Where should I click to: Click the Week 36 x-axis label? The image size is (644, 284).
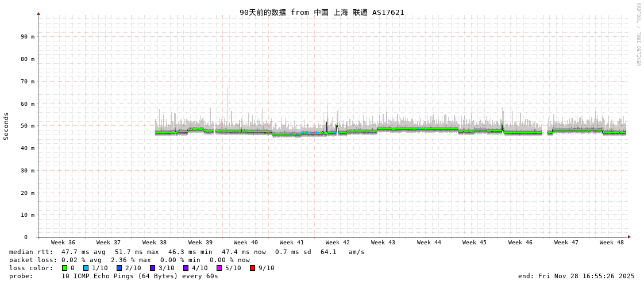pyautogui.click(x=63, y=243)
